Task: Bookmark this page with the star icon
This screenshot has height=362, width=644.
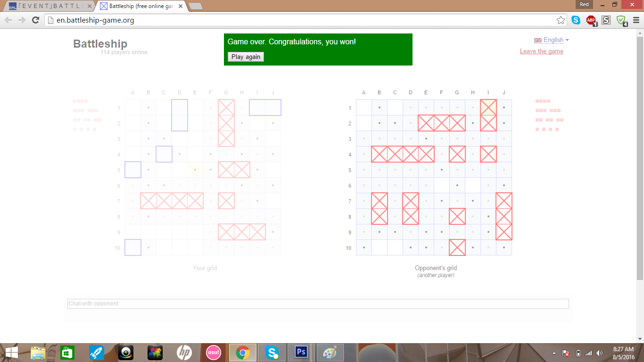Action: [561, 20]
